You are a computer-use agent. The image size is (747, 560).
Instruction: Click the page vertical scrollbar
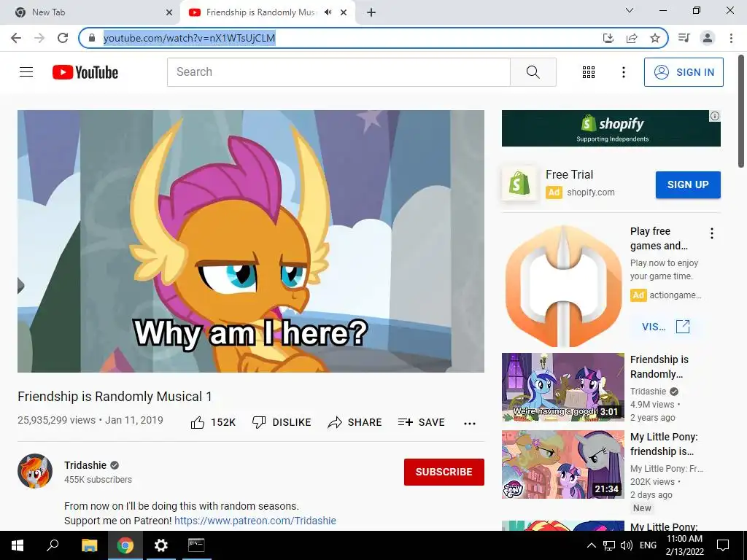(741, 111)
